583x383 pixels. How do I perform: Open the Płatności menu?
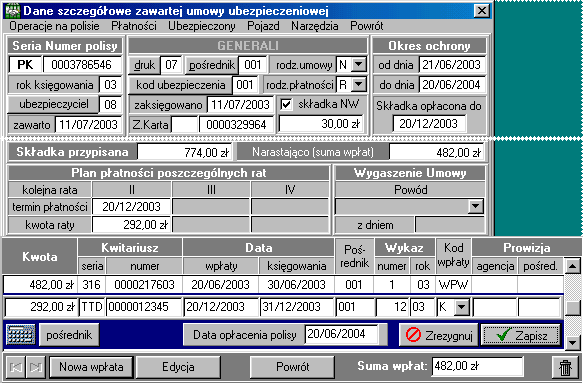[134, 26]
